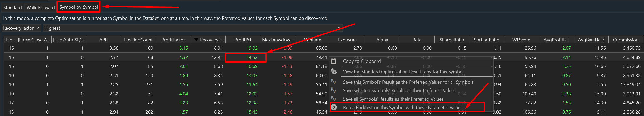Switch to the Standard tab
This screenshot has width=644, height=116.
(13, 7)
